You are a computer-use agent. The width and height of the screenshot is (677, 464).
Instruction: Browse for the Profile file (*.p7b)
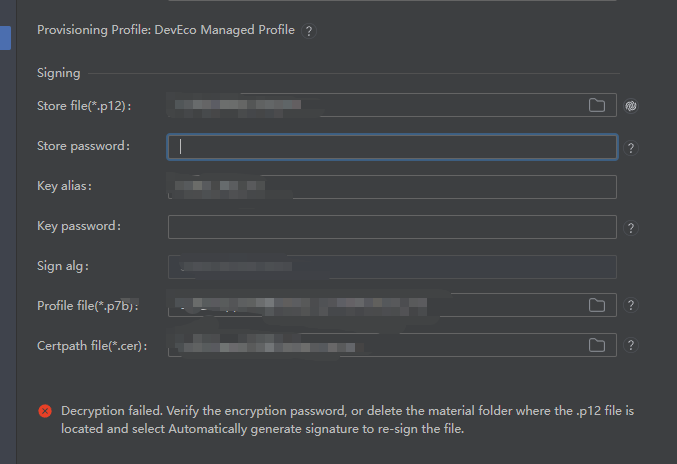(597, 305)
